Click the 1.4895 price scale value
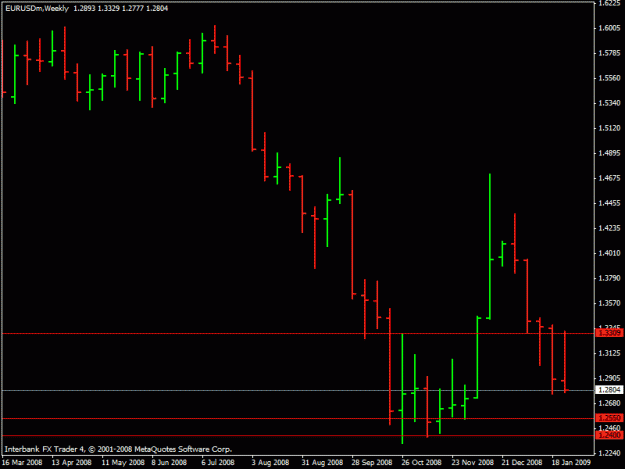The image size is (625, 469). click(609, 153)
